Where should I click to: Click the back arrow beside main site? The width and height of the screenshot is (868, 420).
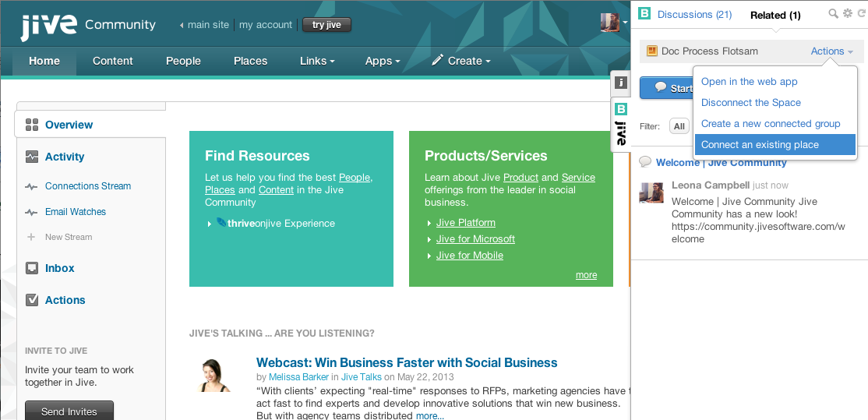(x=182, y=25)
